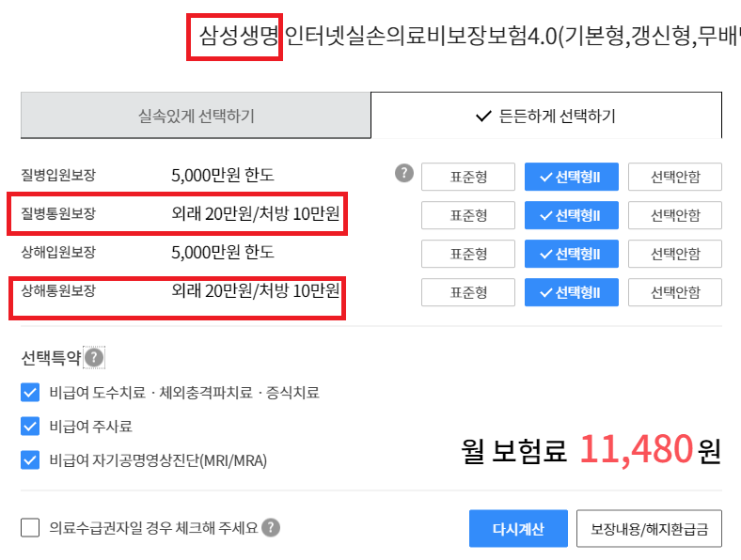The image size is (741, 560).
Task: Click the 상해입원보장 label
Action: [58, 252]
